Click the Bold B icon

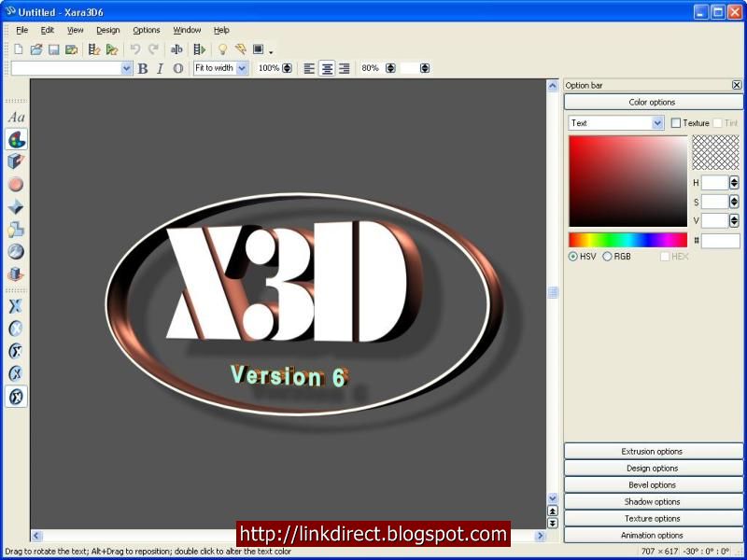[143, 68]
